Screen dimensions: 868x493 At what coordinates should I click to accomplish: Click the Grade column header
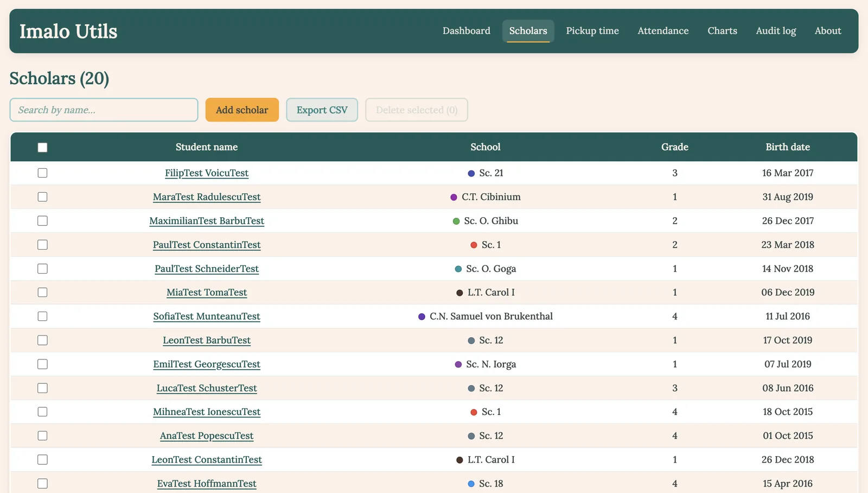click(675, 147)
